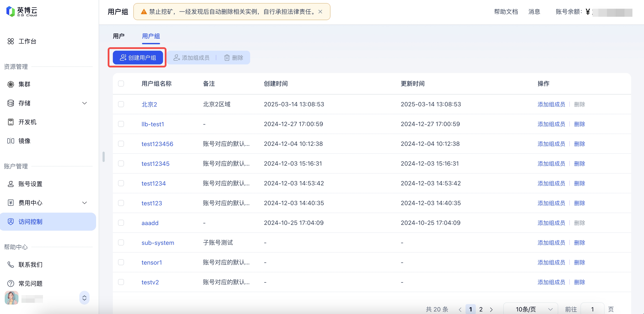Click the 账号余额 balance text
The height and width of the screenshot is (314, 644).
coord(569,12)
